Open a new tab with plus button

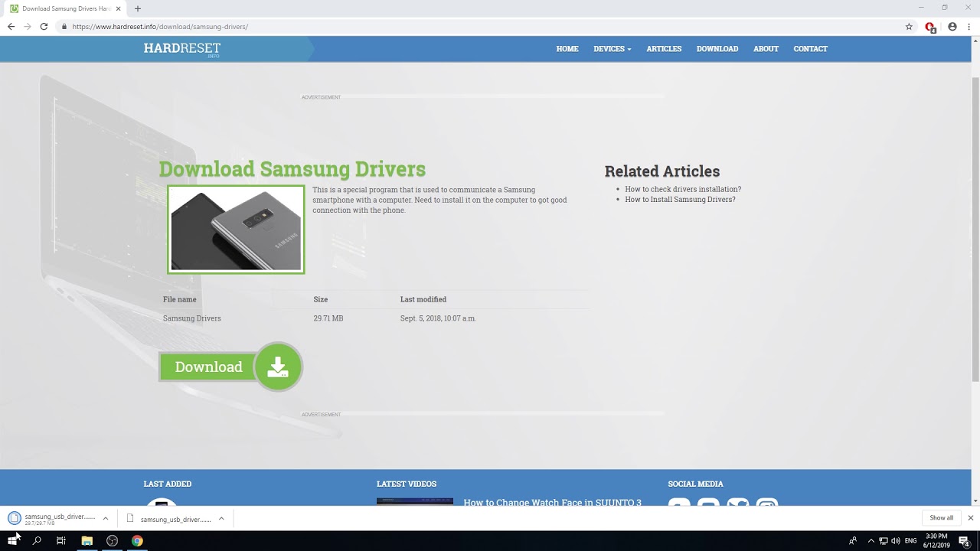(x=138, y=8)
